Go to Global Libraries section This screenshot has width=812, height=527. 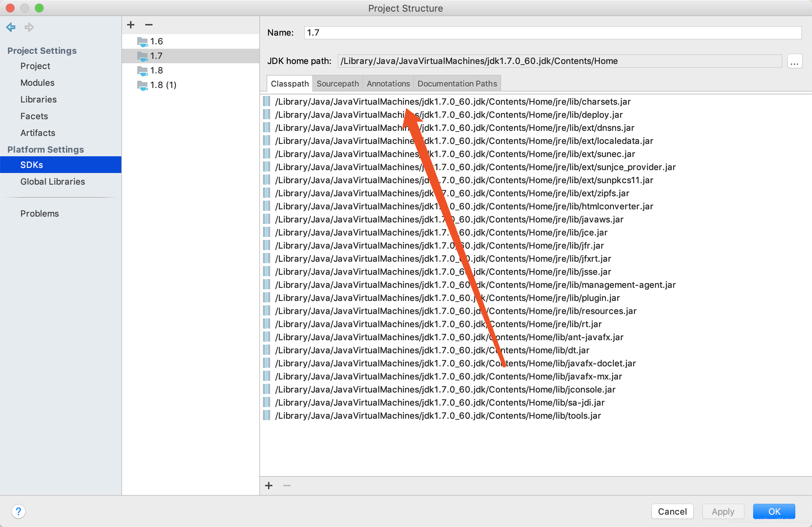pyautogui.click(x=53, y=182)
